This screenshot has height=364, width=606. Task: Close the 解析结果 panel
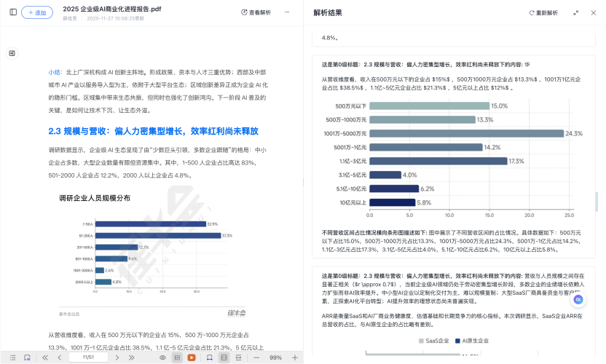[x=594, y=13]
